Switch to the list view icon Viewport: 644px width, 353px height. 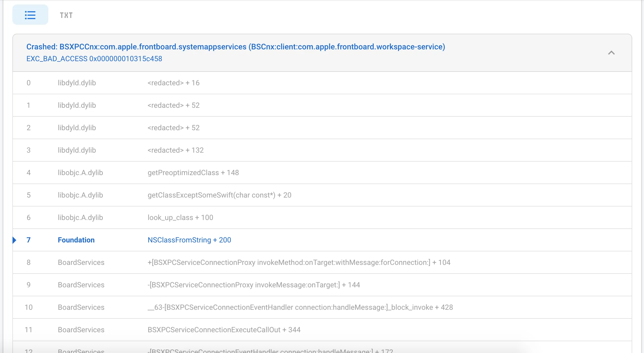pos(30,15)
